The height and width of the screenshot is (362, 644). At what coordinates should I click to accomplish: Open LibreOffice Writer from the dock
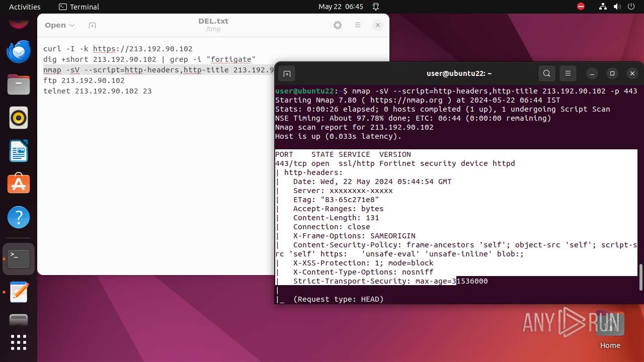click(19, 151)
